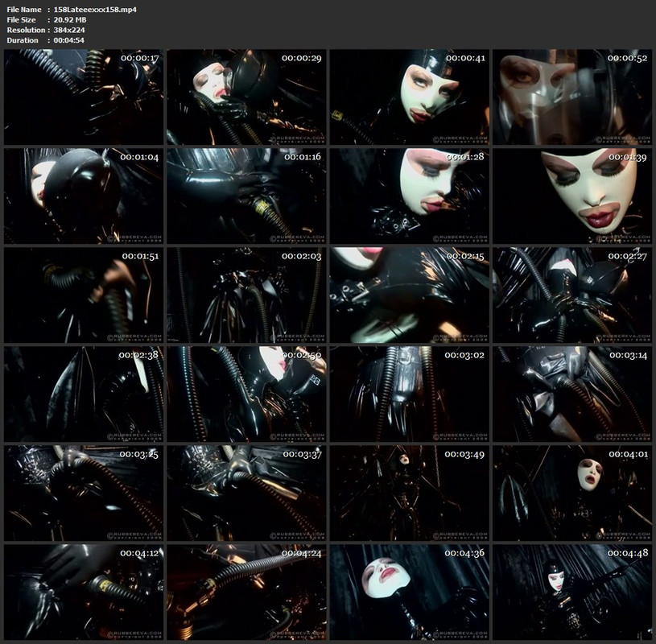Select the frame at 00:03:02
The width and height of the screenshot is (656, 644).
409,394
